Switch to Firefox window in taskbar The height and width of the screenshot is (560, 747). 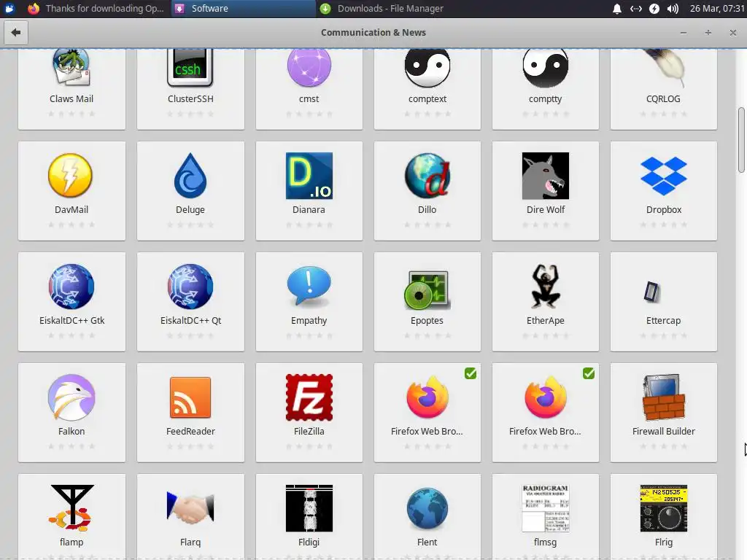(x=97, y=9)
